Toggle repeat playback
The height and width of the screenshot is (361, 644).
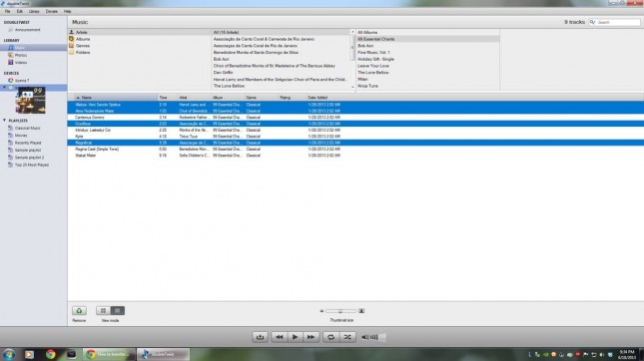(x=330, y=337)
